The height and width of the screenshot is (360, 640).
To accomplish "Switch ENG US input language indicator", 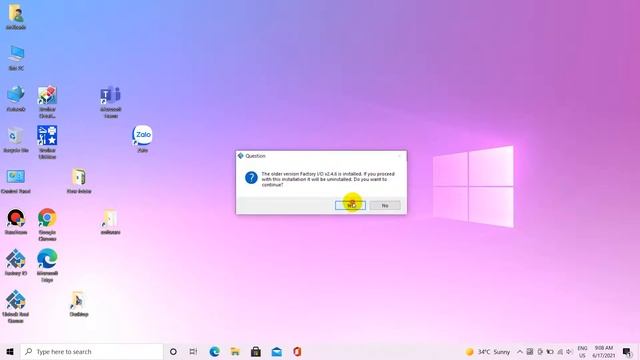I will click(x=582, y=352).
